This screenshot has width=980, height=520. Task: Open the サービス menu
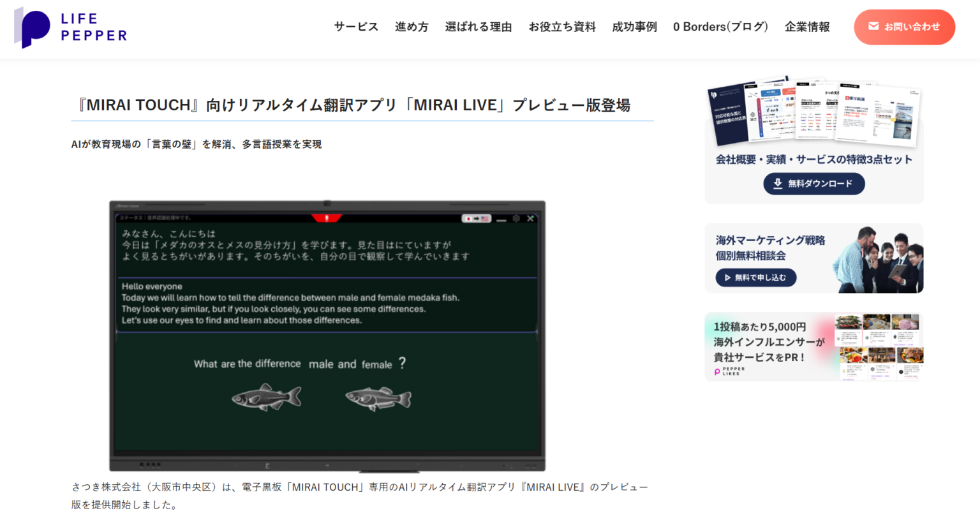click(x=356, y=27)
